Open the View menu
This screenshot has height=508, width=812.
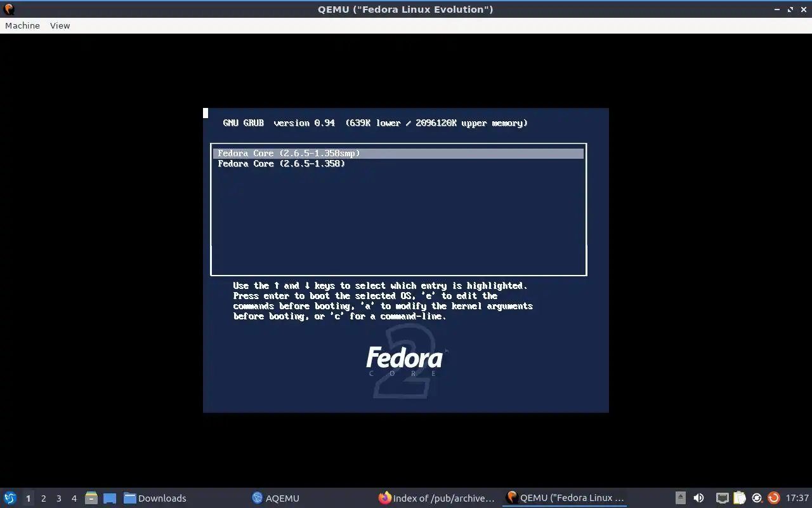click(x=60, y=25)
